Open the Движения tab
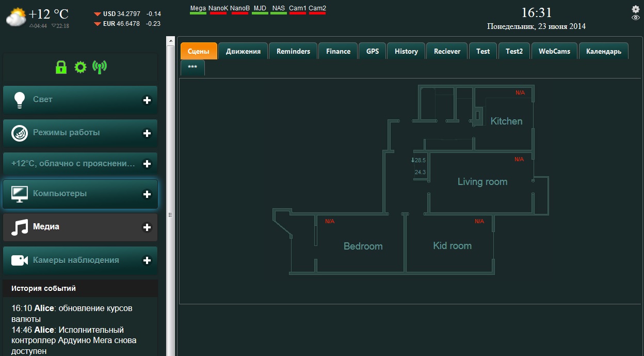Image resolution: width=644 pixels, height=356 pixels. [x=243, y=51]
